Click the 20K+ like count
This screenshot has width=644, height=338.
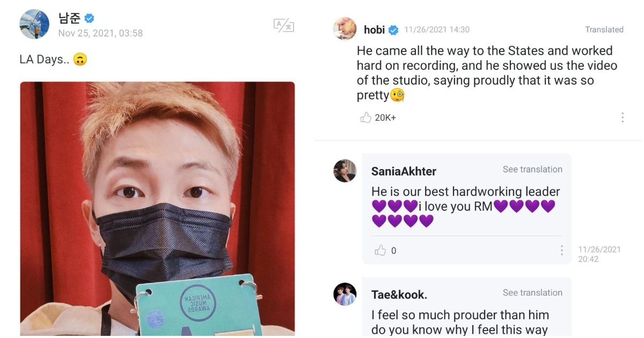(385, 117)
